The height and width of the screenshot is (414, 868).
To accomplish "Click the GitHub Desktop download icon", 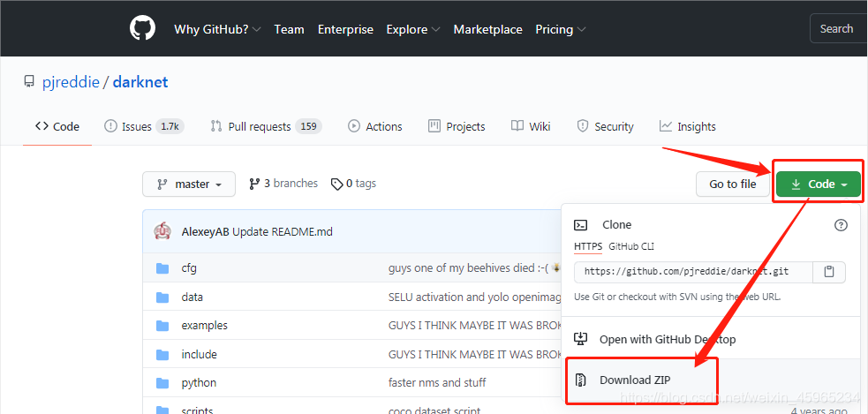I will pyautogui.click(x=581, y=339).
